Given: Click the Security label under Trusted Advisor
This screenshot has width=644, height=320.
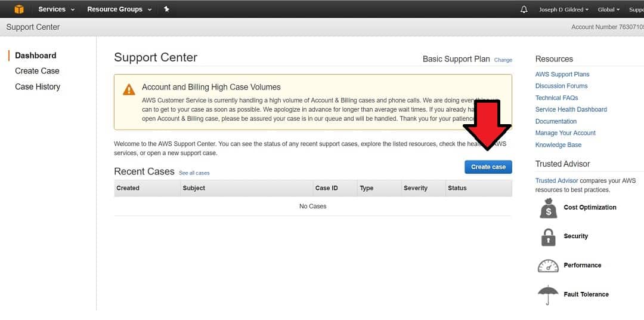Looking at the screenshot, I should pyautogui.click(x=576, y=236).
